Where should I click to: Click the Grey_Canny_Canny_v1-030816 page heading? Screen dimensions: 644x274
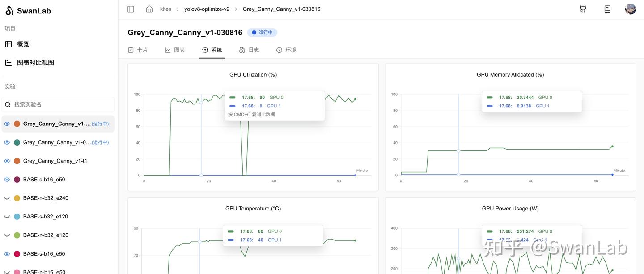[x=185, y=33]
